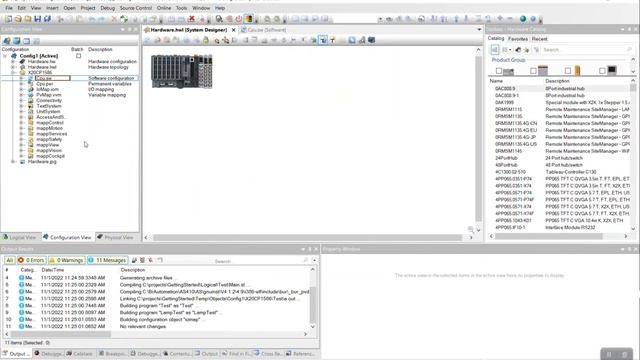Click the catalog list view icon
This screenshot has width=640, height=360.
click(495, 50)
